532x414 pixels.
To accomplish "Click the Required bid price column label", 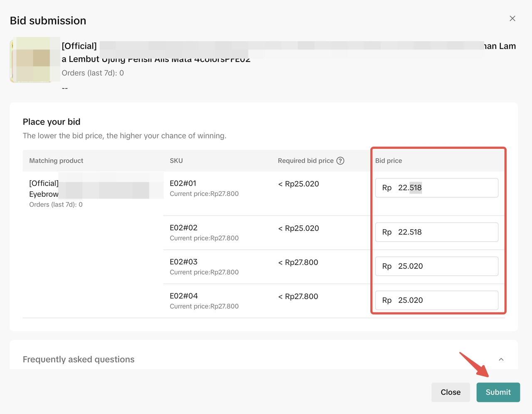I will tap(305, 161).
